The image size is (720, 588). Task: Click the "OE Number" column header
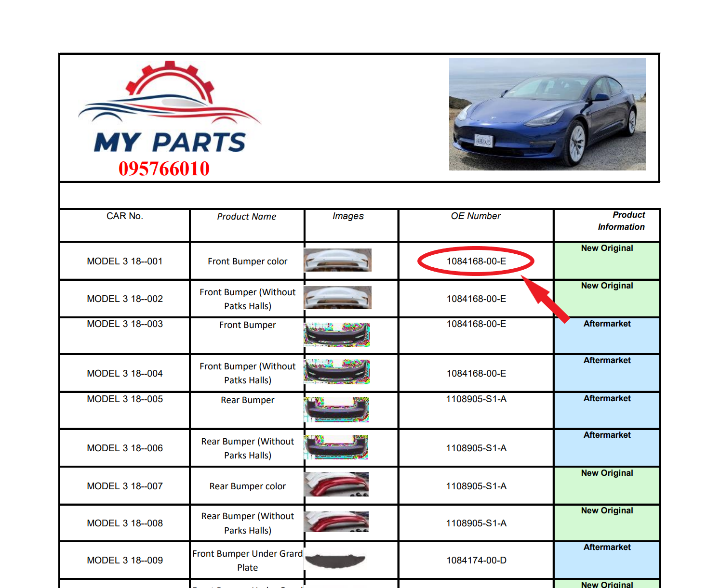476,216
